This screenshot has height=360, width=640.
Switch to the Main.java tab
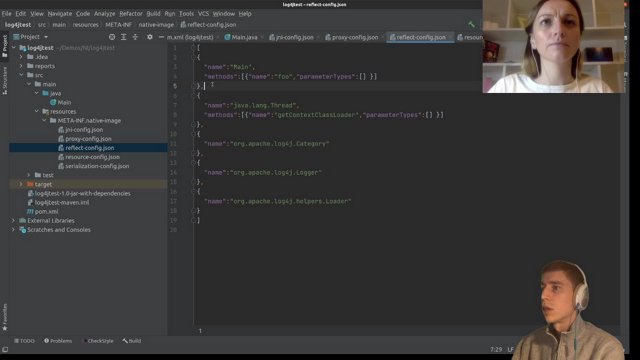pos(244,37)
